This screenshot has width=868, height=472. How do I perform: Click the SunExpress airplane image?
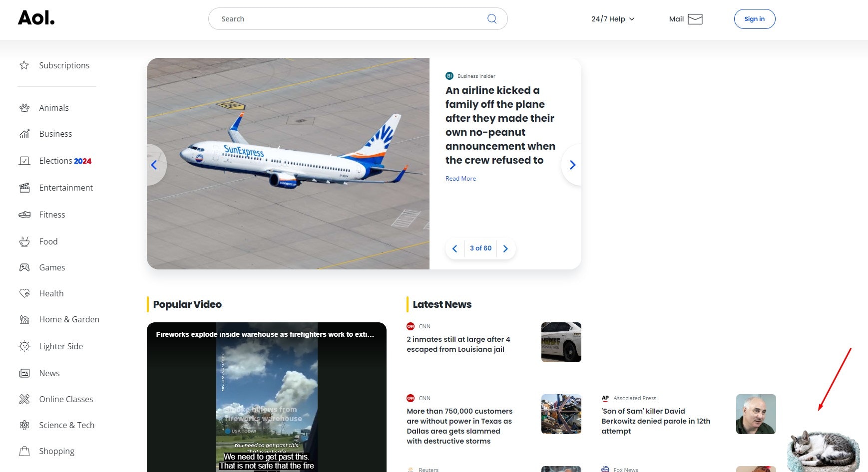coord(288,164)
